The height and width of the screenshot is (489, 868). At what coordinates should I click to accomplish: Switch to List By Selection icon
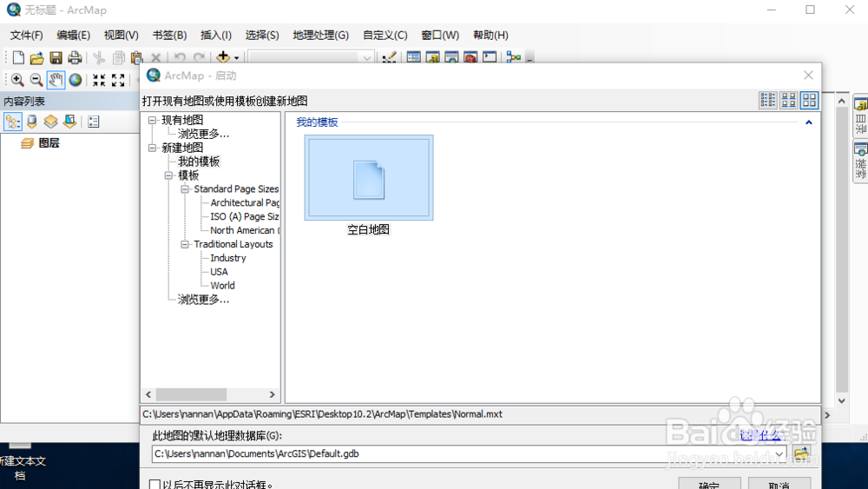[69, 122]
